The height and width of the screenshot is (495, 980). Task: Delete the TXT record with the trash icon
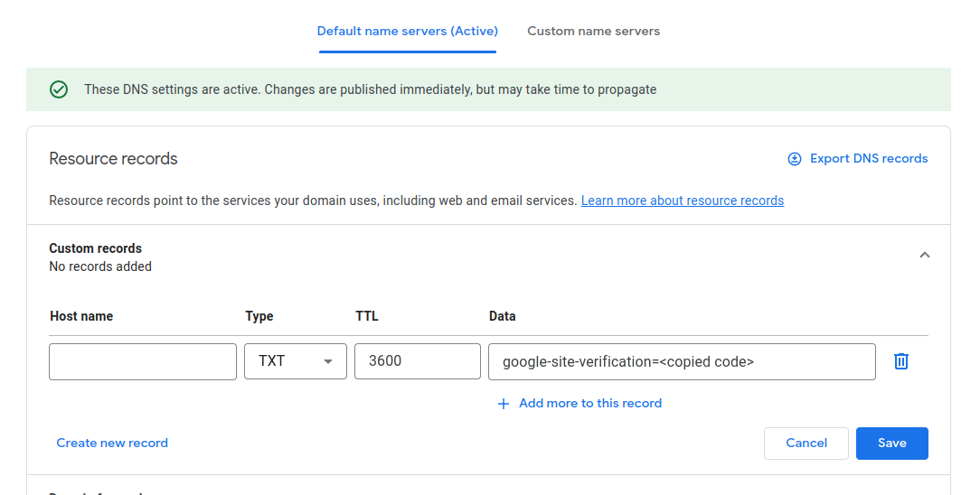coord(900,361)
